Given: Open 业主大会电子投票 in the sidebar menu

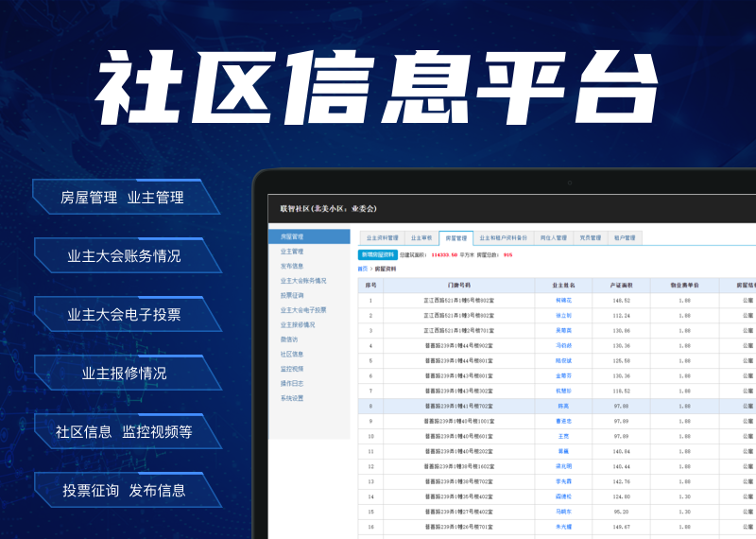Looking at the screenshot, I should 303,310.
